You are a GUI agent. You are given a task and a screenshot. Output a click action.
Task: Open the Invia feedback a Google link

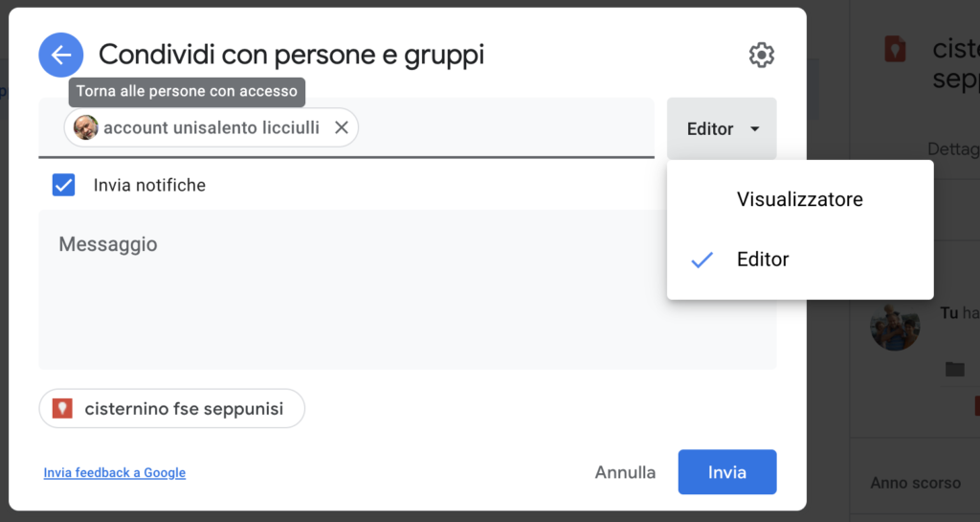pos(115,472)
